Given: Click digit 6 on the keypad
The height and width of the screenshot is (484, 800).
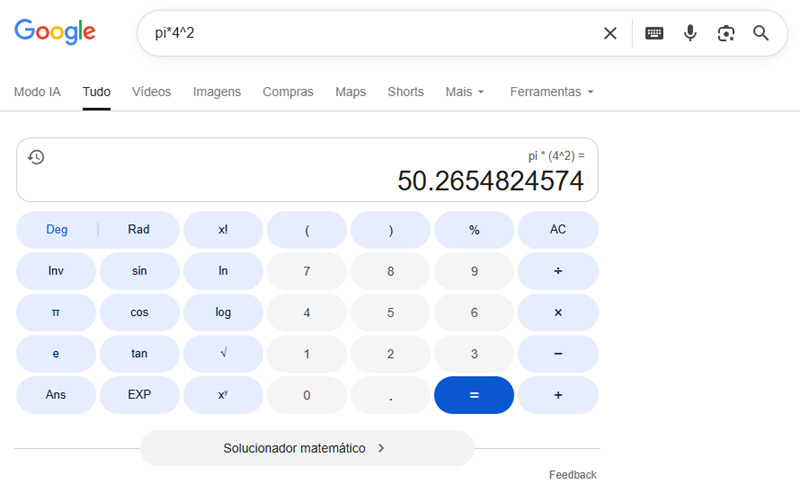Looking at the screenshot, I should pos(474,312).
